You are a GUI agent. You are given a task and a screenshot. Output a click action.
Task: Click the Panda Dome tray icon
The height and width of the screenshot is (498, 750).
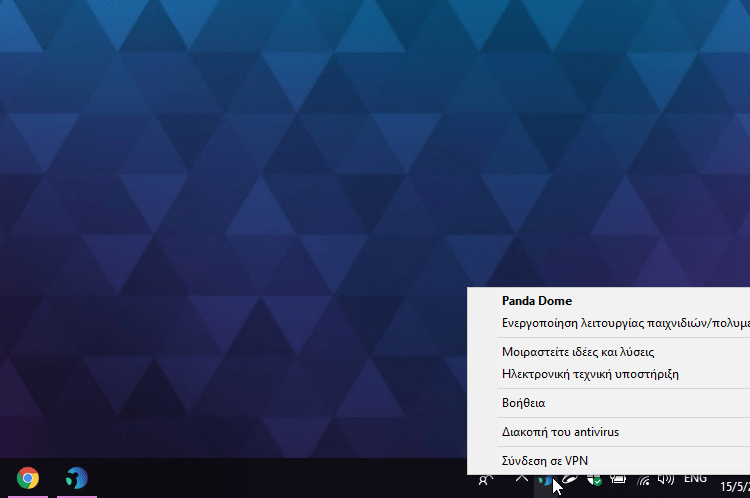pos(544,480)
